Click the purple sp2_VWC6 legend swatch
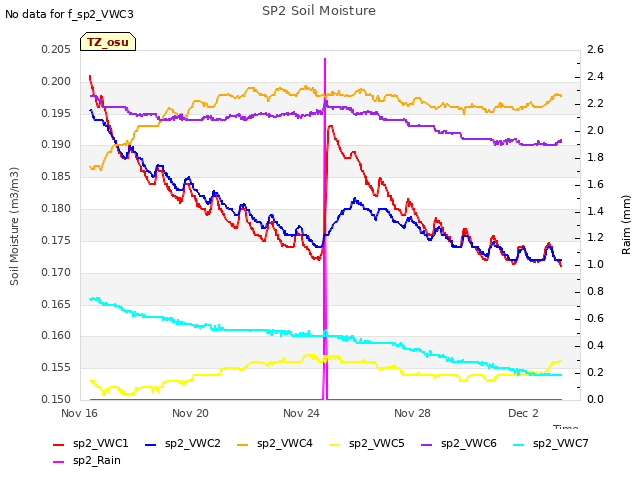 pos(427,444)
